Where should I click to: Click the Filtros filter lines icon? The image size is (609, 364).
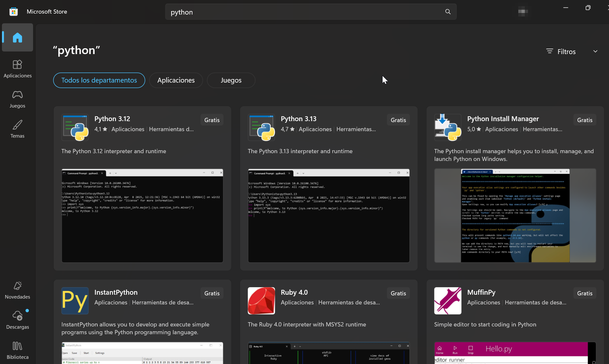pos(549,51)
